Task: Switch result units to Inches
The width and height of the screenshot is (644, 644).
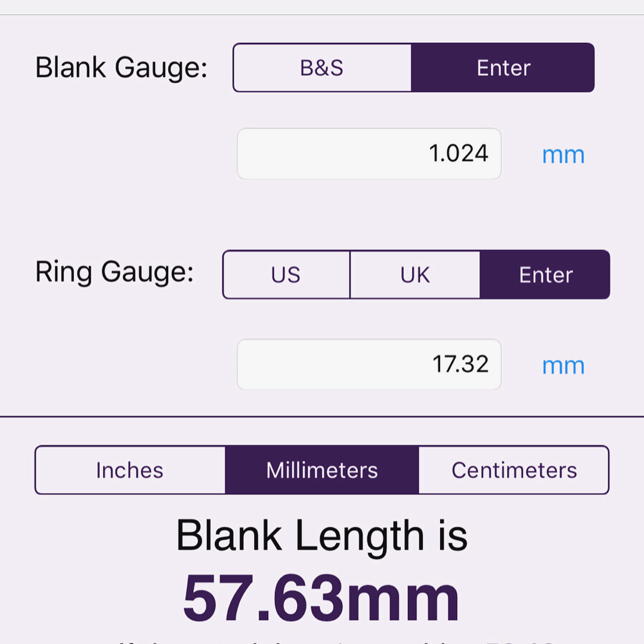Action: click(x=130, y=470)
